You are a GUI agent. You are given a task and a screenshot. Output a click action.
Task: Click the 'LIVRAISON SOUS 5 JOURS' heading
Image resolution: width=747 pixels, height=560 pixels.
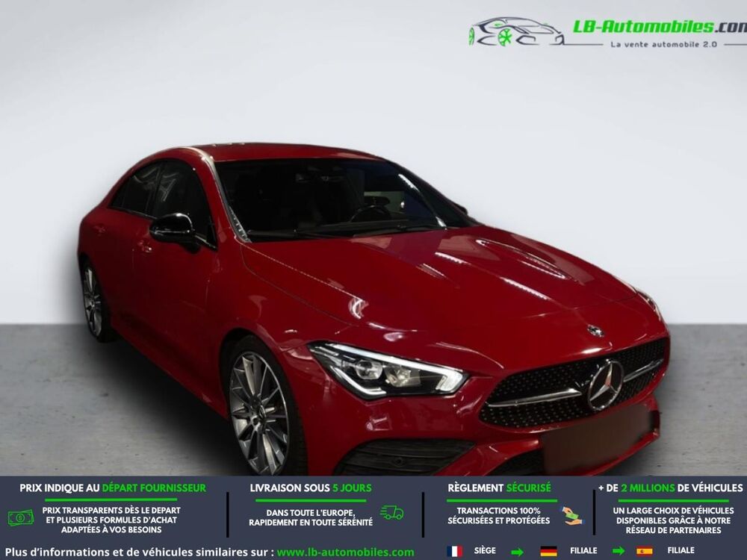311,488
